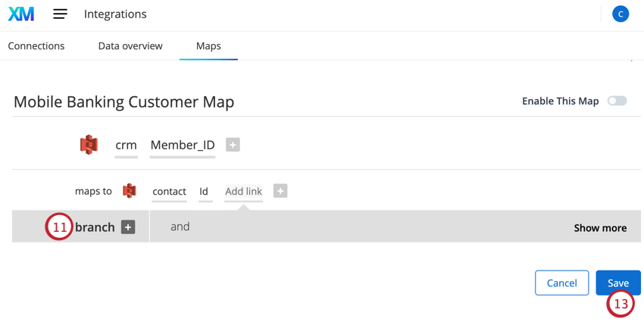Click the Mobile Banking Customer Map heading

[x=124, y=102]
